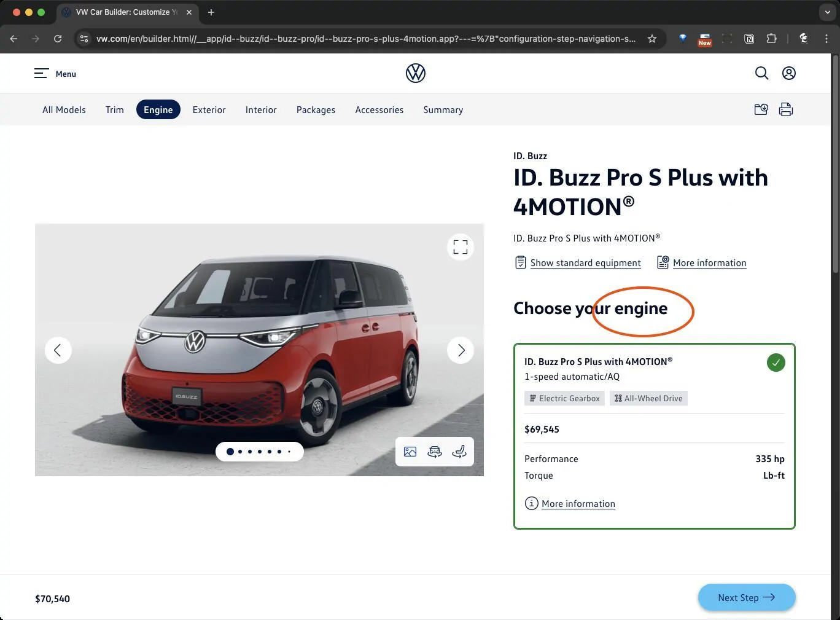Open More information link near title
The height and width of the screenshot is (620, 840).
point(710,263)
